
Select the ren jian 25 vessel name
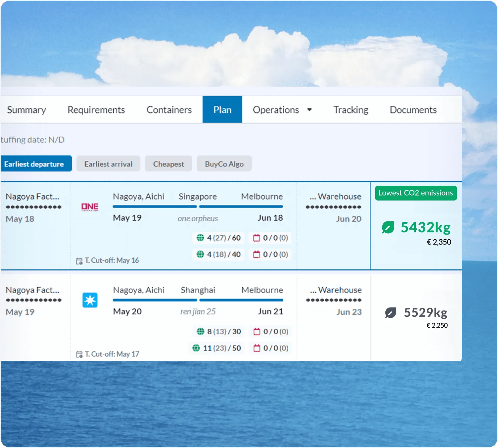(198, 312)
